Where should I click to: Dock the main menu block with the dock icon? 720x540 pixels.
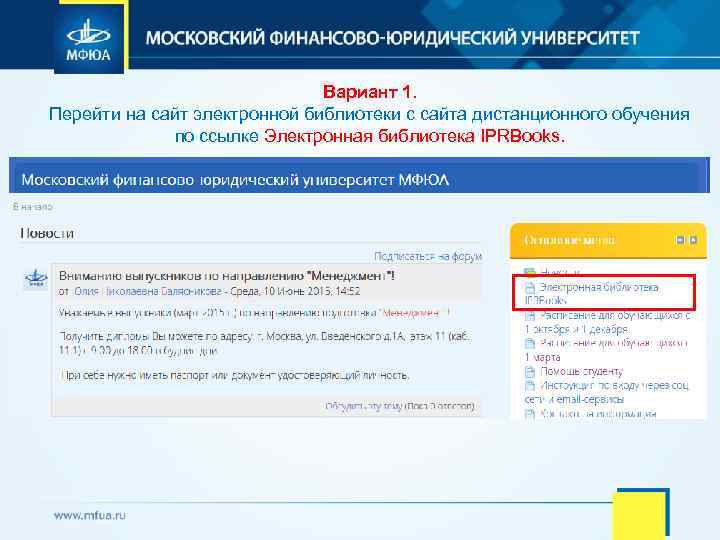(693, 240)
